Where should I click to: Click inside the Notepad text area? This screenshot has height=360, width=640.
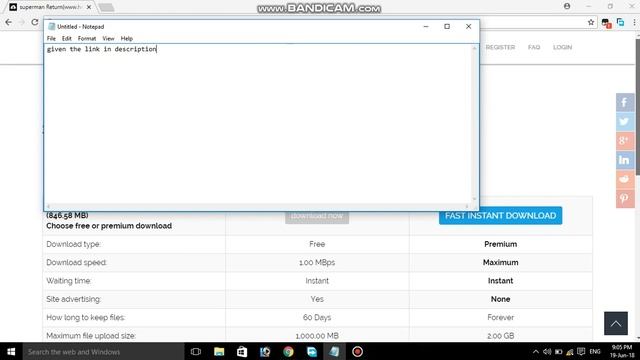tap(258, 124)
